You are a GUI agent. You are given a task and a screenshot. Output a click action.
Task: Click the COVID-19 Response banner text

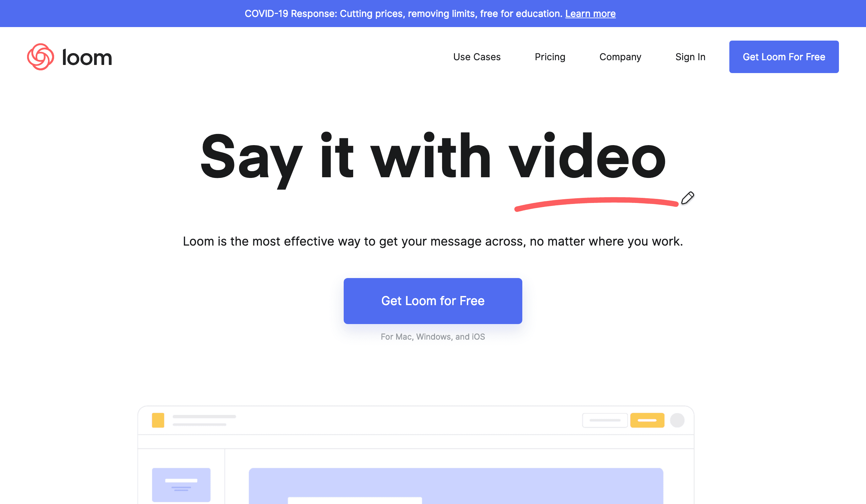click(x=403, y=14)
